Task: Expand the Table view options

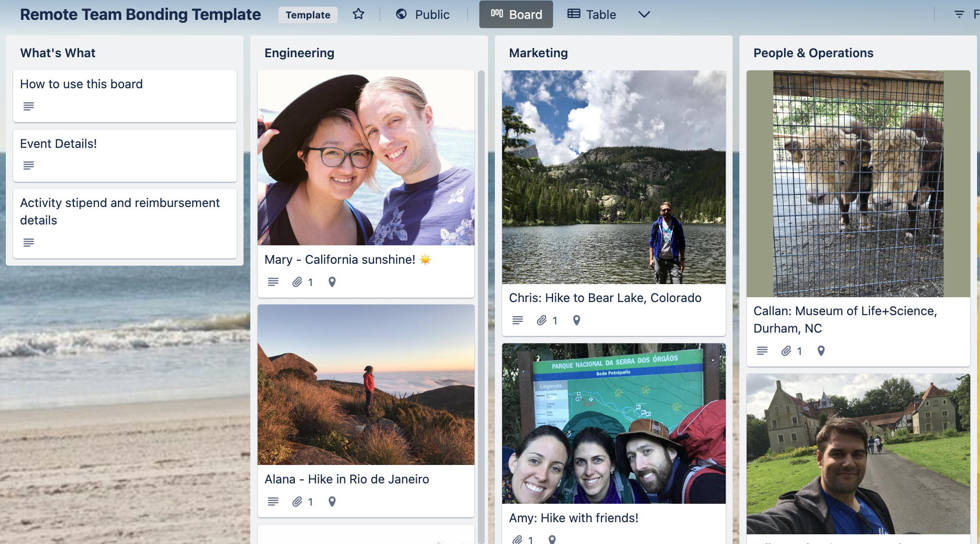Action: [645, 15]
